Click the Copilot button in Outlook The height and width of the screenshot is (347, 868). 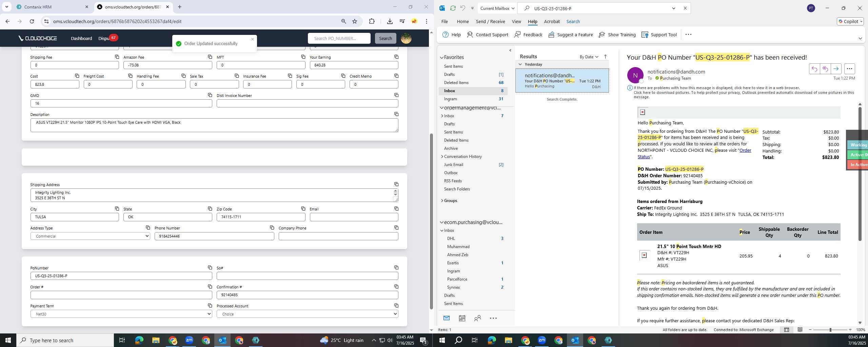point(850,21)
